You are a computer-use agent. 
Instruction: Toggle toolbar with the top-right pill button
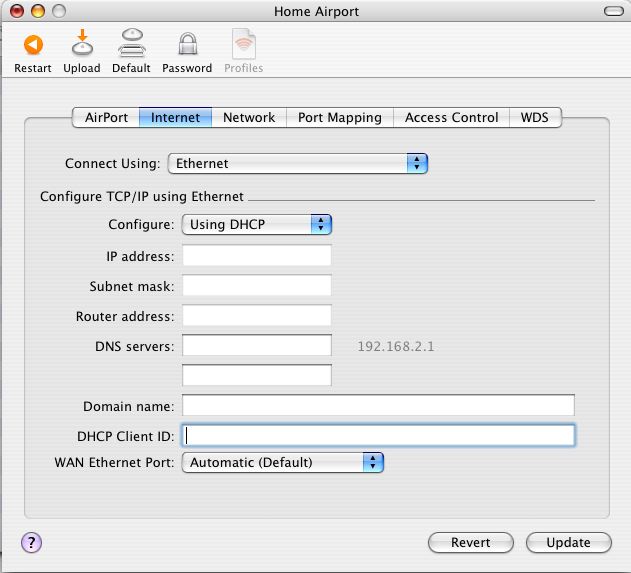[614, 11]
